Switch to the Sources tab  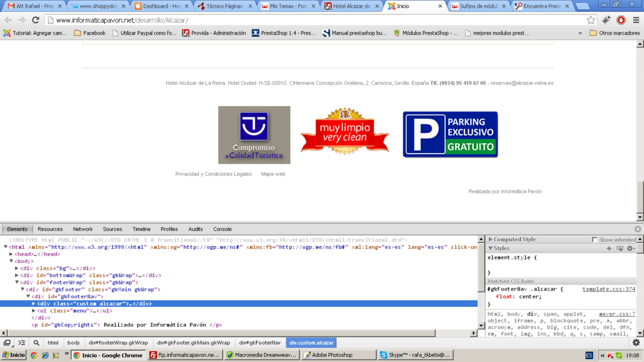coord(112,229)
